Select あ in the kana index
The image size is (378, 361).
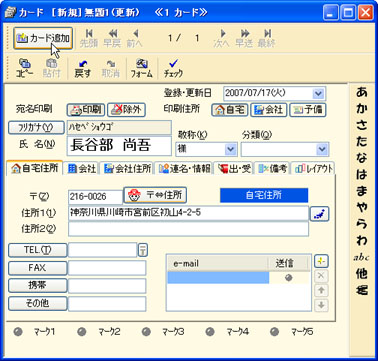(361, 92)
